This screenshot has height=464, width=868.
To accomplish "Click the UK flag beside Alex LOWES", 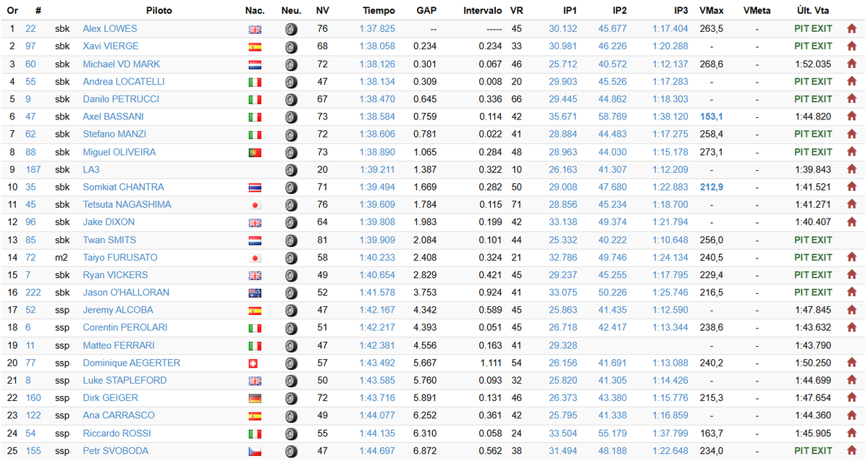I will coord(255,30).
